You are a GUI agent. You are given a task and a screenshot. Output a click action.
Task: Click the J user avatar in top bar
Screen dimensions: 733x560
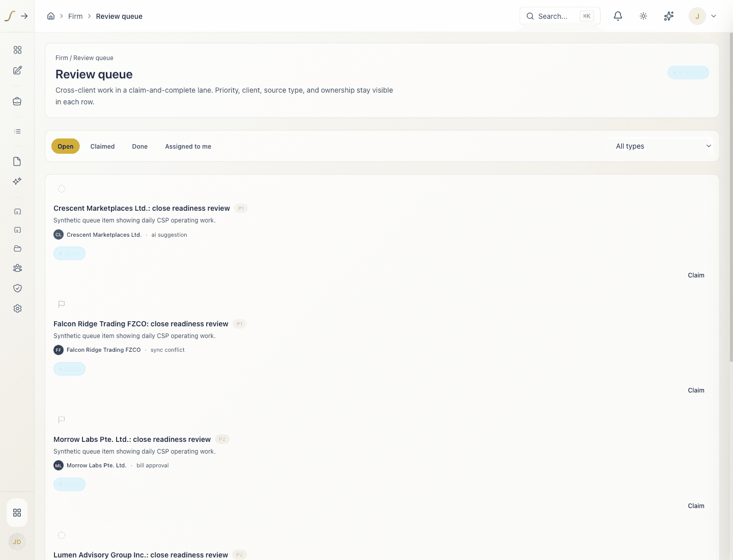[x=697, y=16]
